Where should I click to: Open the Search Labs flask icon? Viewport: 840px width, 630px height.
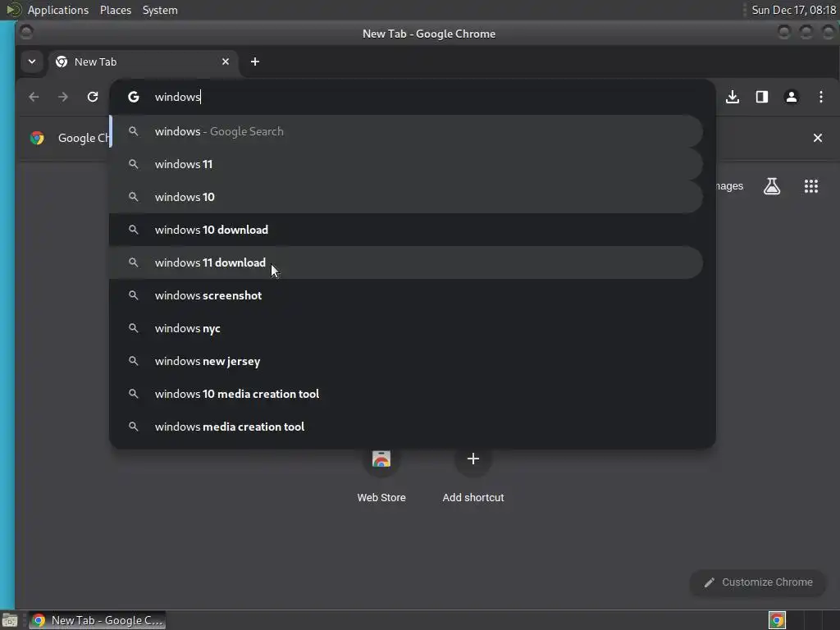pos(772,186)
